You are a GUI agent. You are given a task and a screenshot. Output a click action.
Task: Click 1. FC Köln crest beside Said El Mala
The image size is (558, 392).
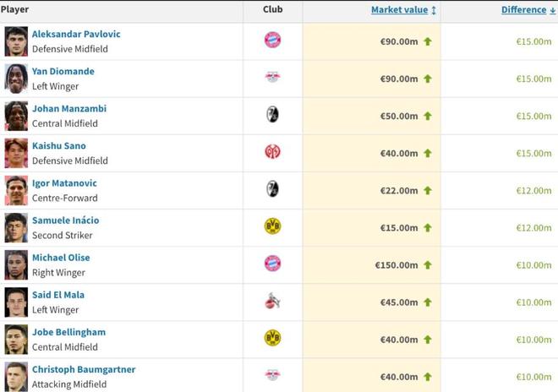coord(272,301)
